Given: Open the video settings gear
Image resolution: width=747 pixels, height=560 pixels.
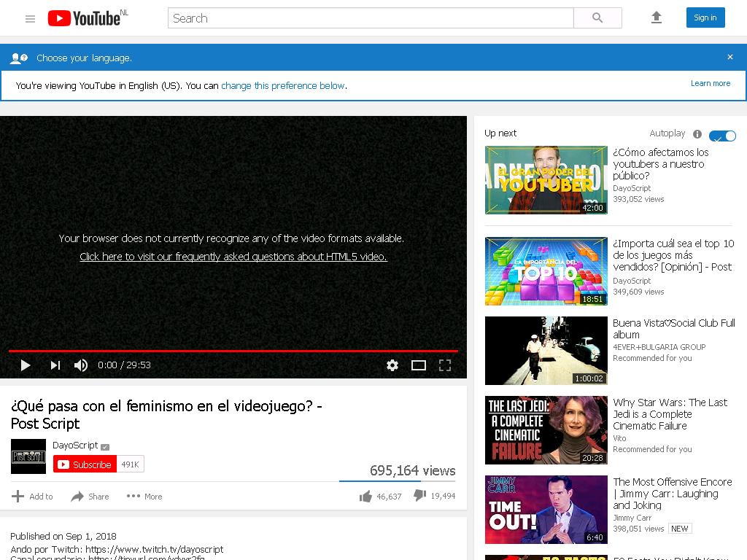Looking at the screenshot, I should pos(392,365).
